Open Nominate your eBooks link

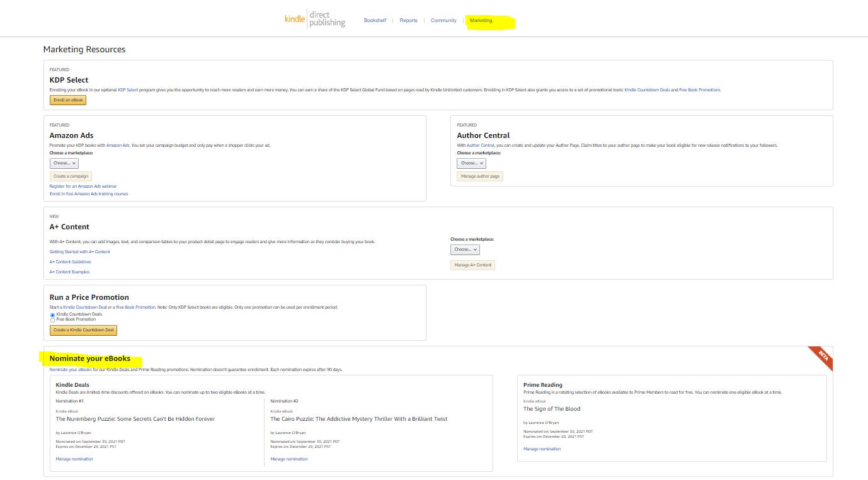tap(71, 370)
